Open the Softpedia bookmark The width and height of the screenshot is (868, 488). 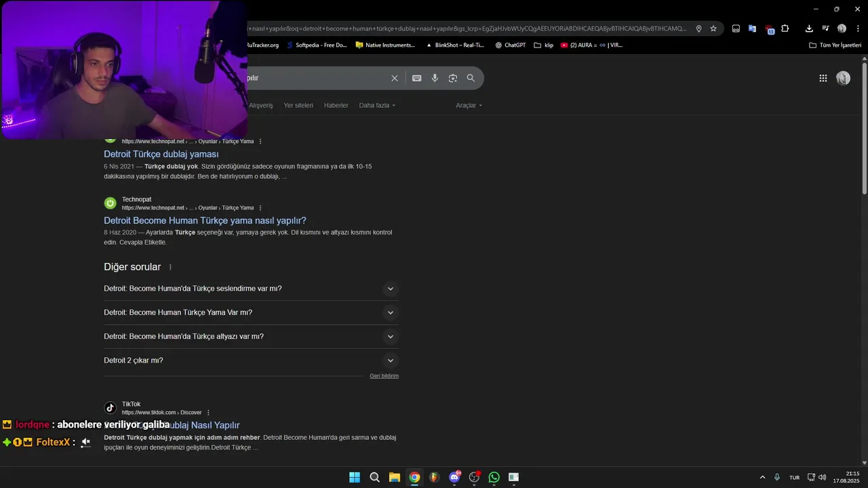317,45
